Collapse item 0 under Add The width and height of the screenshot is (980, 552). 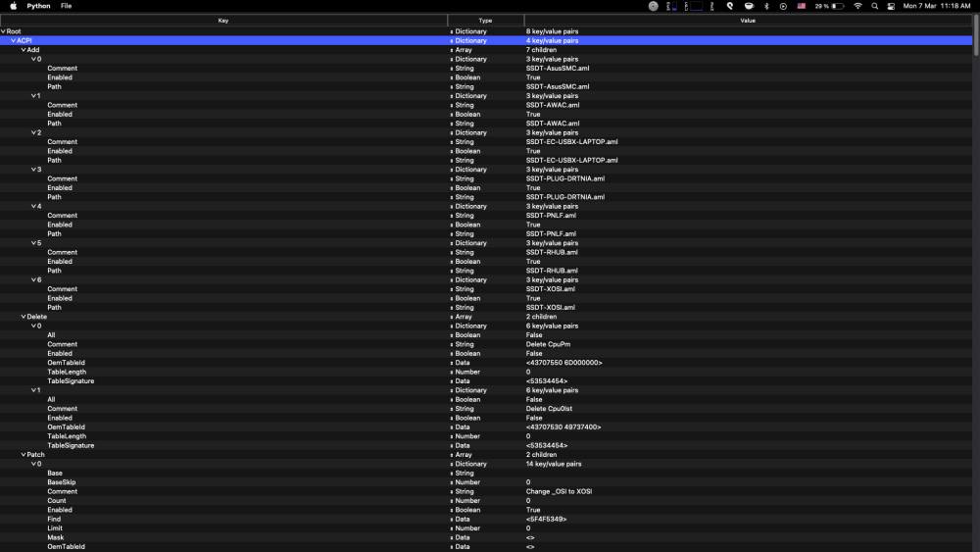point(33,59)
